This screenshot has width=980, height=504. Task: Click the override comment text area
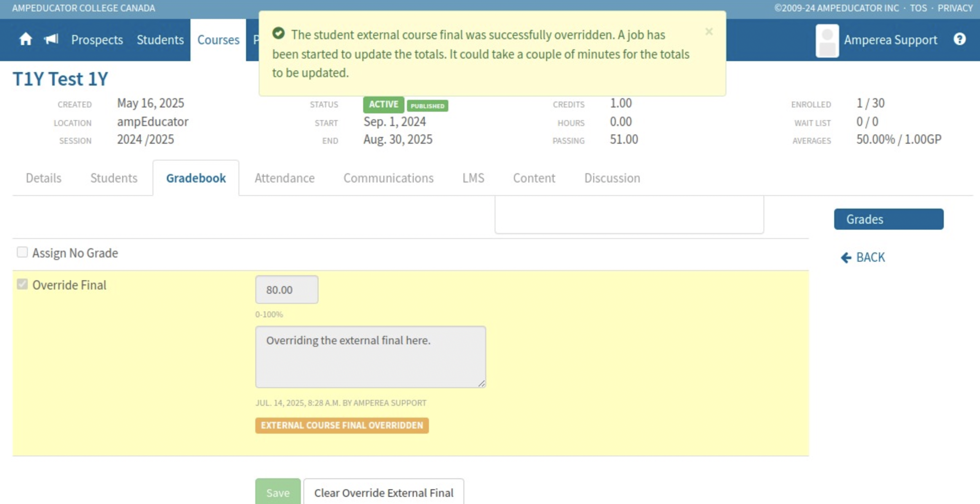[370, 357]
